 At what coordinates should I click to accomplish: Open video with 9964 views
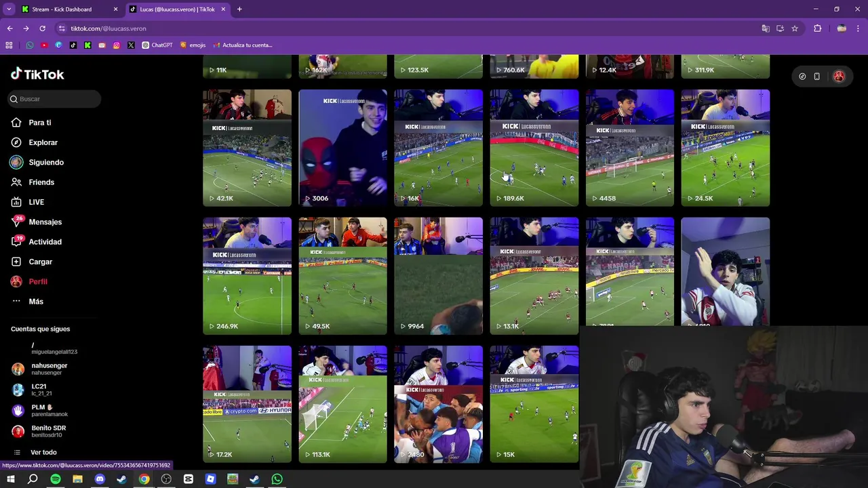[x=439, y=276]
